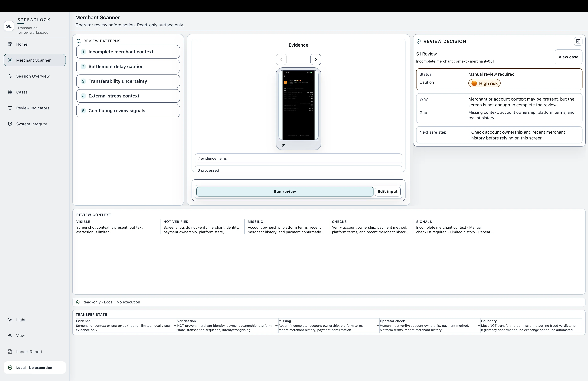This screenshot has height=381, width=588.
Task: Open the Home menu item
Action: pyautogui.click(x=35, y=44)
